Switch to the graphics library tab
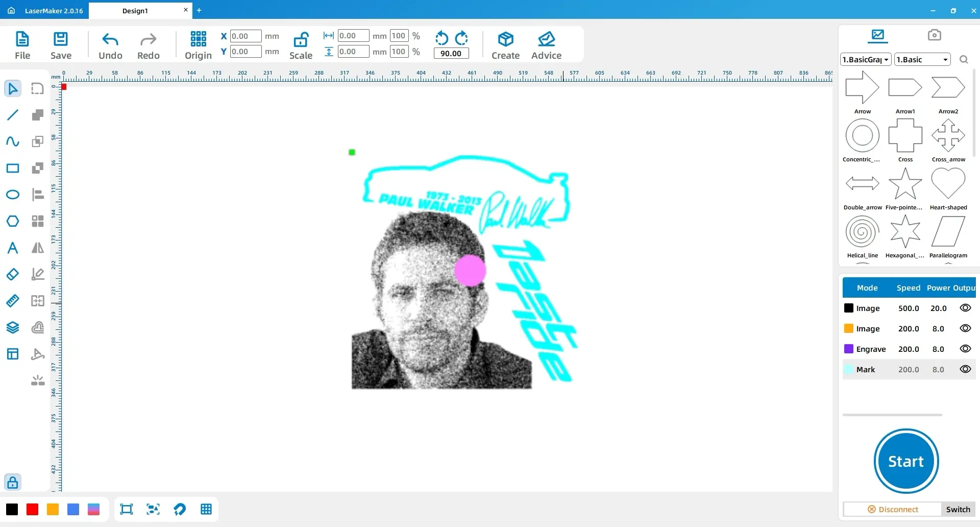The width and height of the screenshot is (980, 527). pos(878,35)
